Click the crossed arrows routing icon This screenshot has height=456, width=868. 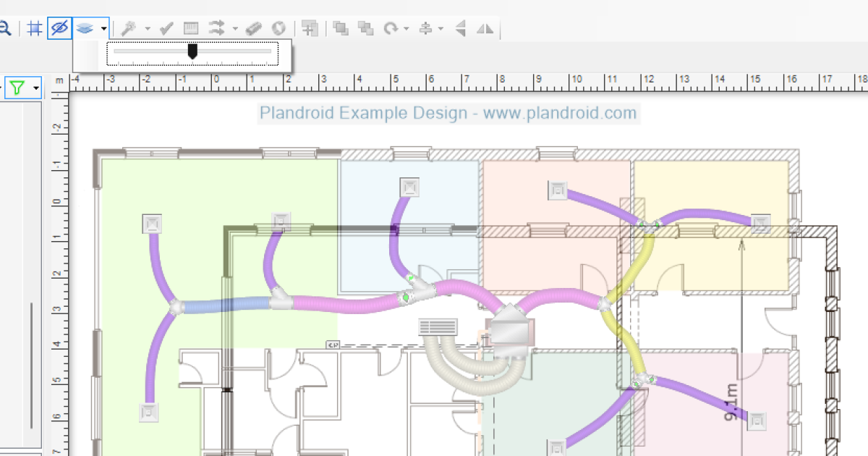216,28
